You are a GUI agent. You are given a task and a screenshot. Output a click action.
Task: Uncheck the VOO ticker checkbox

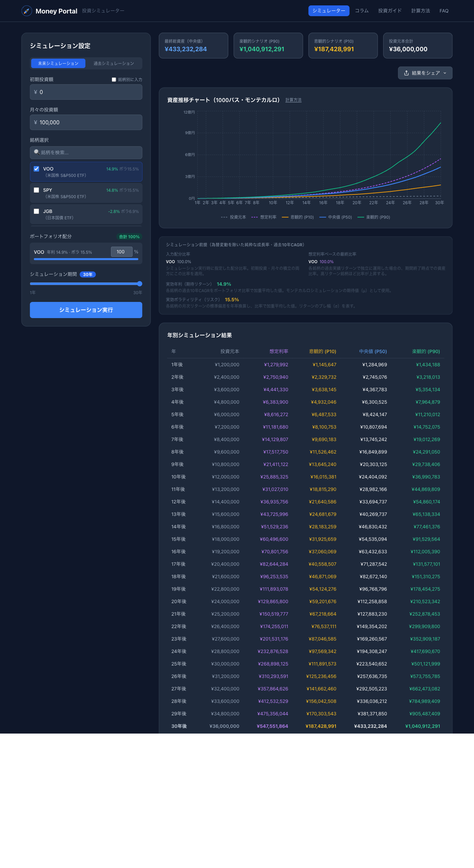point(36,169)
